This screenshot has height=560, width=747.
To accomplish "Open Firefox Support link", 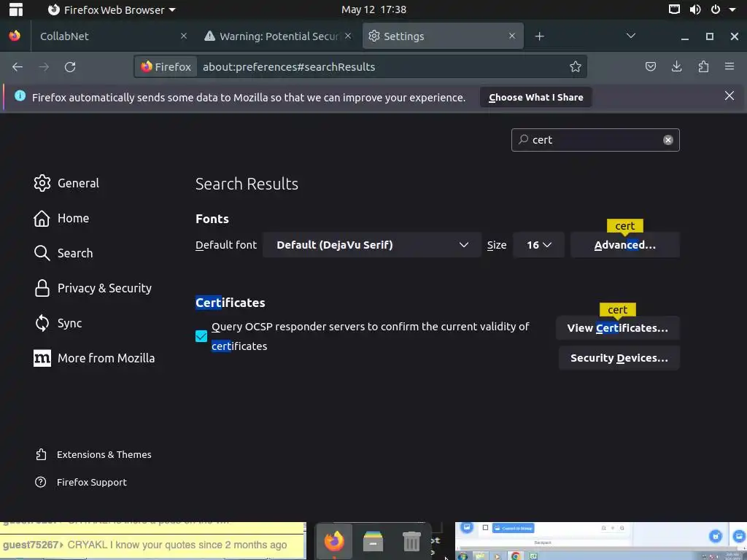I will [x=81, y=483].
